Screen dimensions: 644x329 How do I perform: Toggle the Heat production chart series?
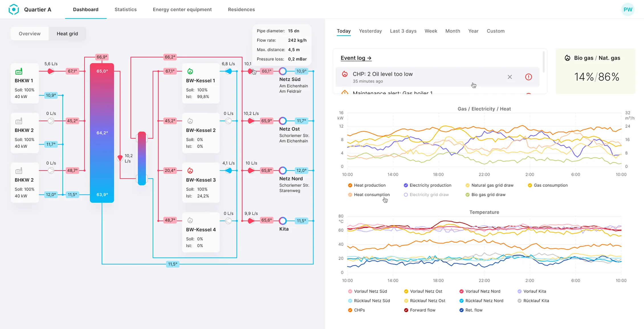coord(368,185)
